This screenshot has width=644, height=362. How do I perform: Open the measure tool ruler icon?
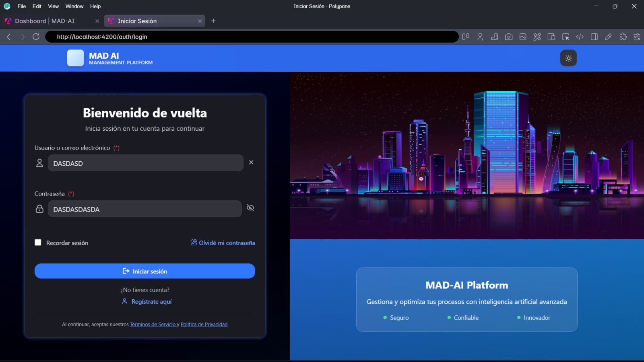point(494,37)
